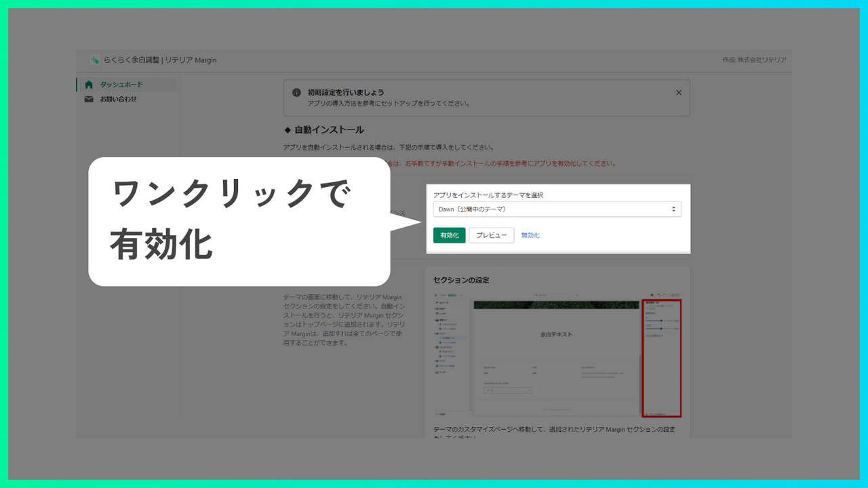Screen dimensions: 868x488
Task: Open the Dawn（公開中のテーマ）theme selector
Action: [556, 209]
